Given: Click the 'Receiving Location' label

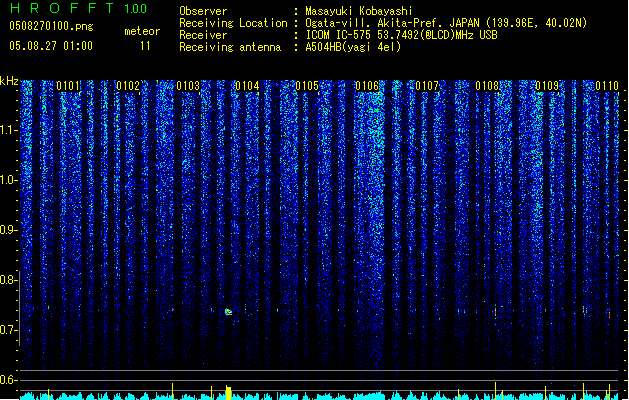Looking at the screenshot, I should 233,23.
